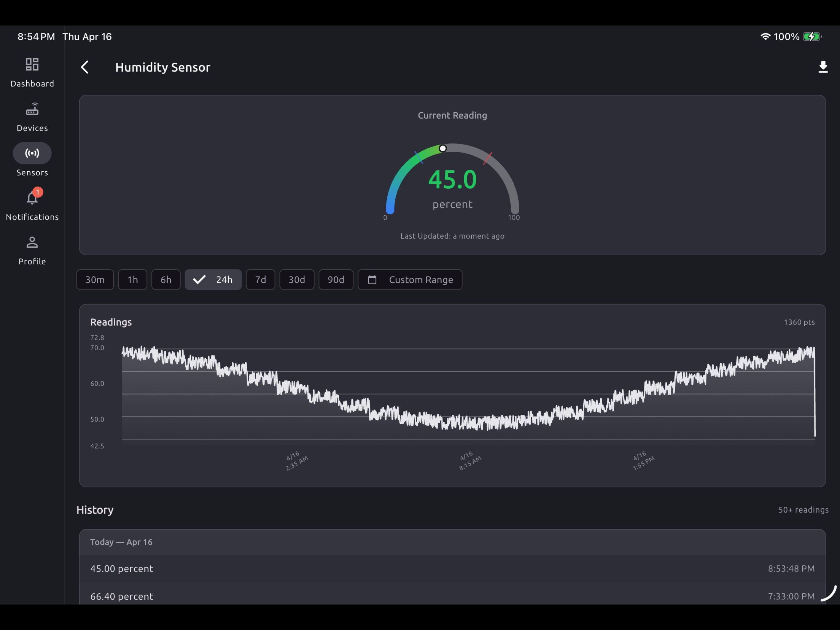
Task: Click the red high-threshold gauge marker
Action: click(488, 158)
